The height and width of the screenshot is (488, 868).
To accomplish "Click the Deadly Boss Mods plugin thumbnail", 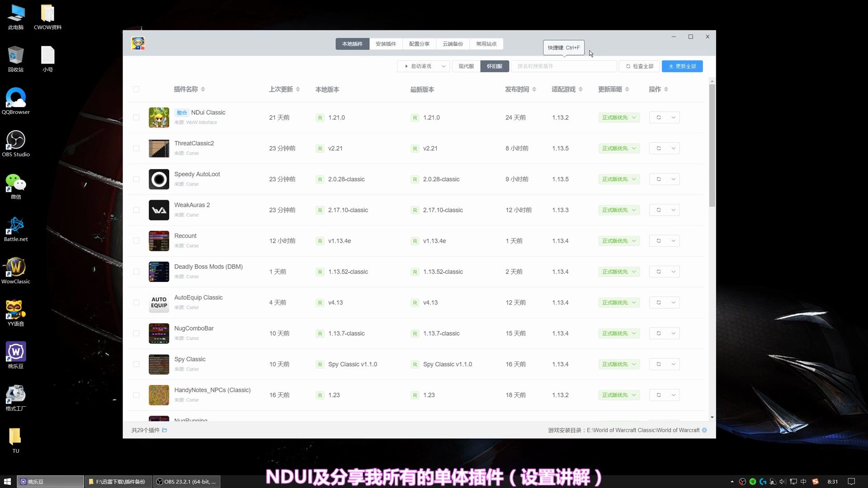I will pyautogui.click(x=159, y=272).
